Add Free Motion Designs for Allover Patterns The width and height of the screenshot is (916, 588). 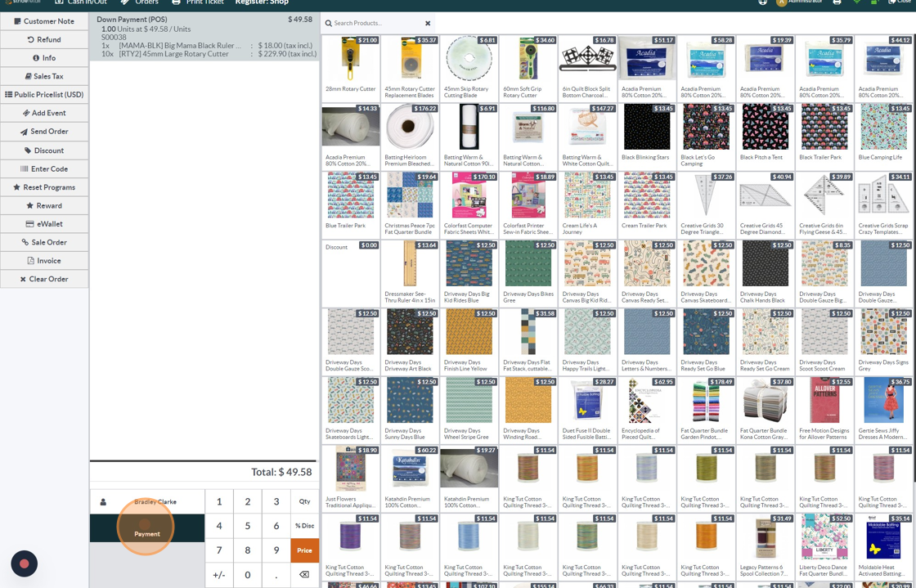[824, 410]
